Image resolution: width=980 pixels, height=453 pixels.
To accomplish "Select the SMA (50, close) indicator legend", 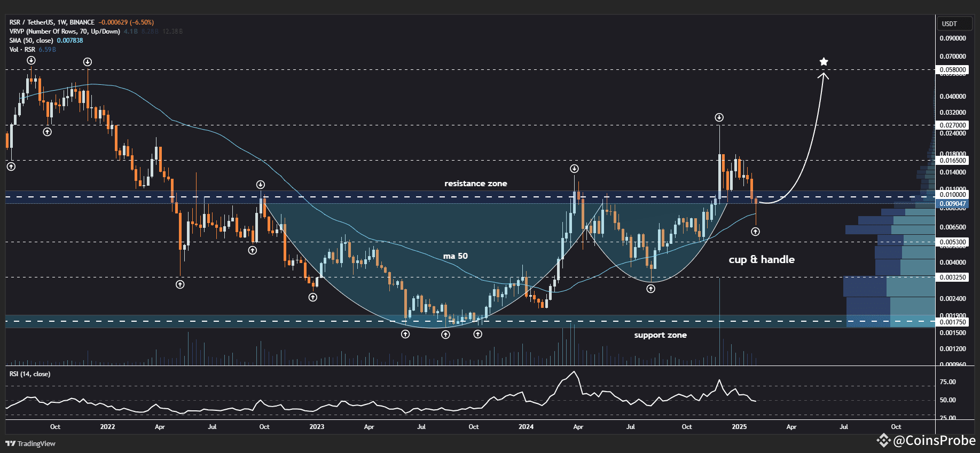I will [31, 41].
